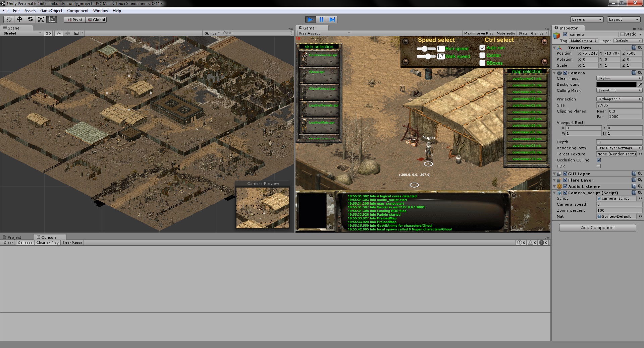Click the Inspector lock icon
Image resolution: width=644 pixels, height=348 pixels.
coord(634,28)
